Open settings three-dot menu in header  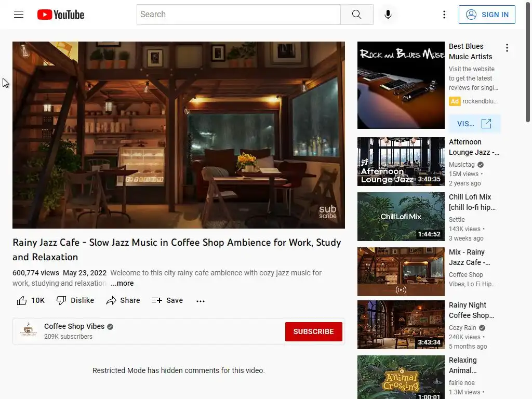(x=444, y=15)
